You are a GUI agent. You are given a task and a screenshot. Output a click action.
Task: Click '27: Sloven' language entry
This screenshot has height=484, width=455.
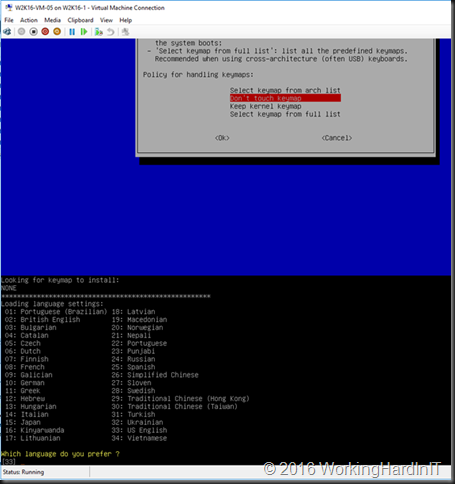click(131, 383)
